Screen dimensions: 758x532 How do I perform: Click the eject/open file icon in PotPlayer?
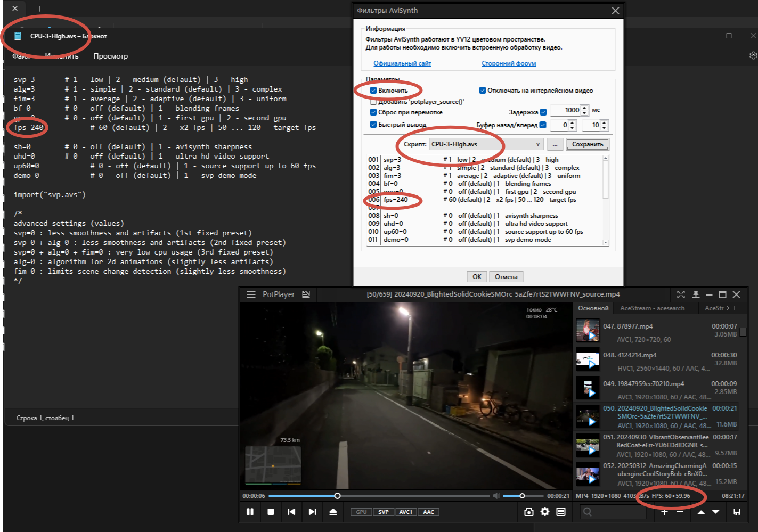(x=333, y=512)
